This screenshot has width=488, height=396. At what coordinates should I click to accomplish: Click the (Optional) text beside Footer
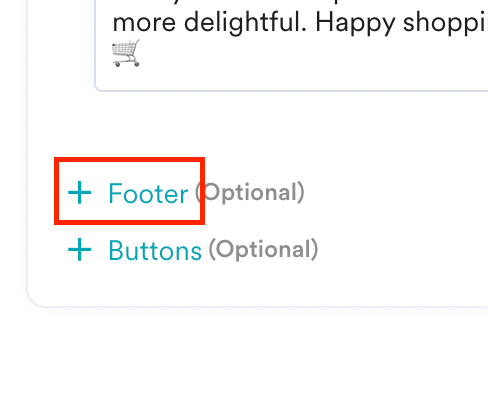point(250,192)
